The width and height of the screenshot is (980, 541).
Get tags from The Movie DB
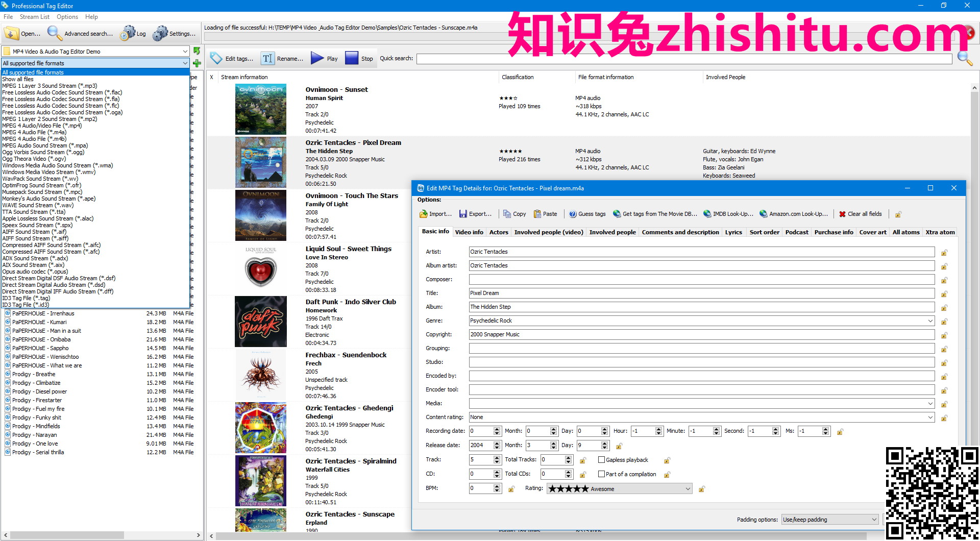tap(655, 214)
